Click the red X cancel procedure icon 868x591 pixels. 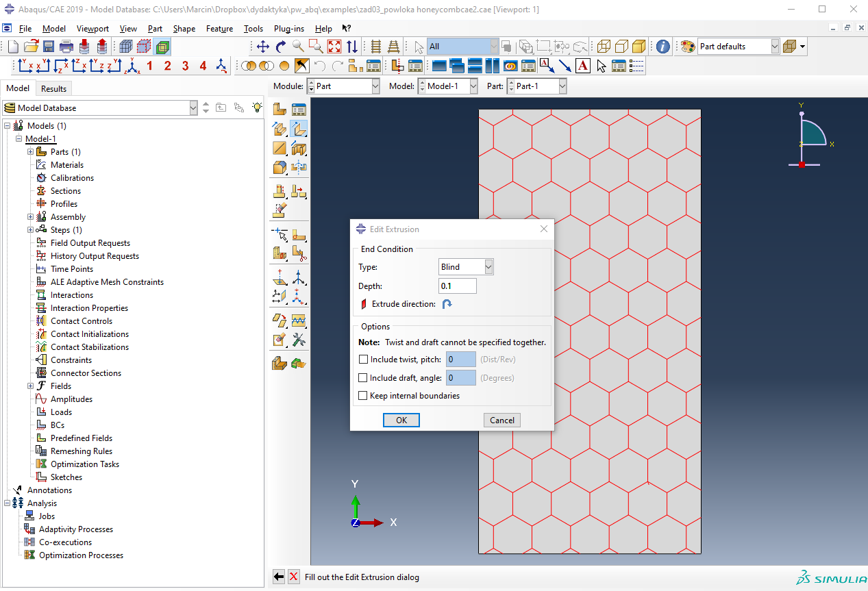[294, 577]
